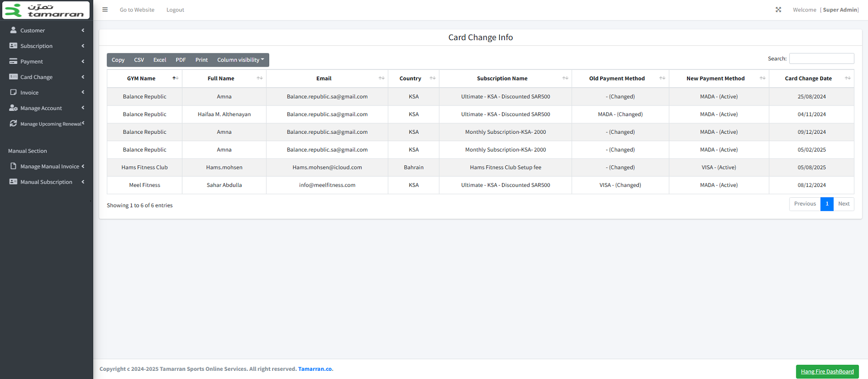Click the Customer person icon in sidebar
Screen dimensions: 868x379
13,30
